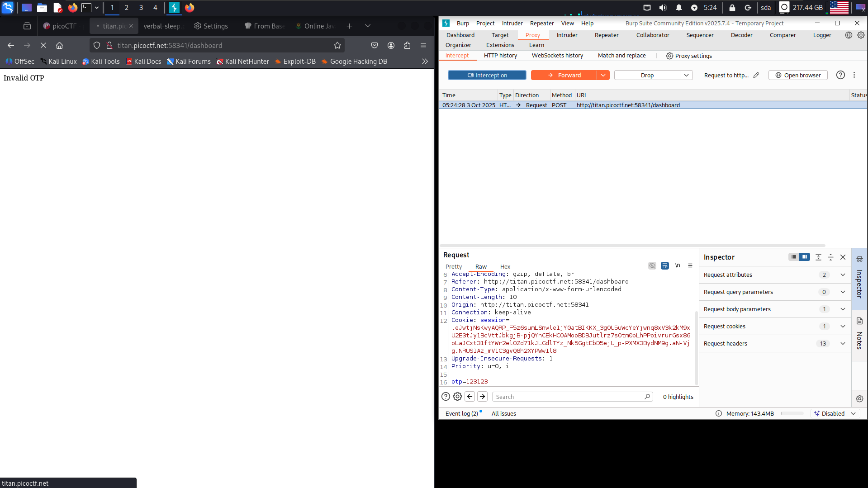Click the request search settings gear icon

pos(457,397)
